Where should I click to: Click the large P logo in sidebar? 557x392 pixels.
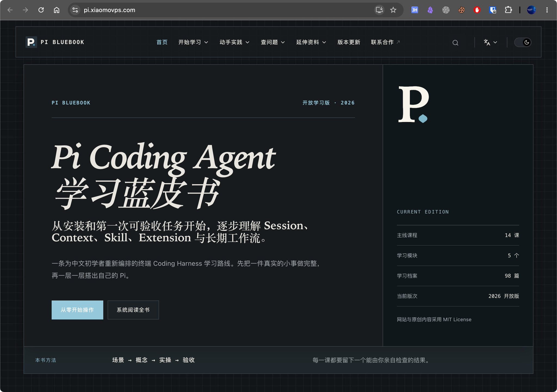(413, 105)
